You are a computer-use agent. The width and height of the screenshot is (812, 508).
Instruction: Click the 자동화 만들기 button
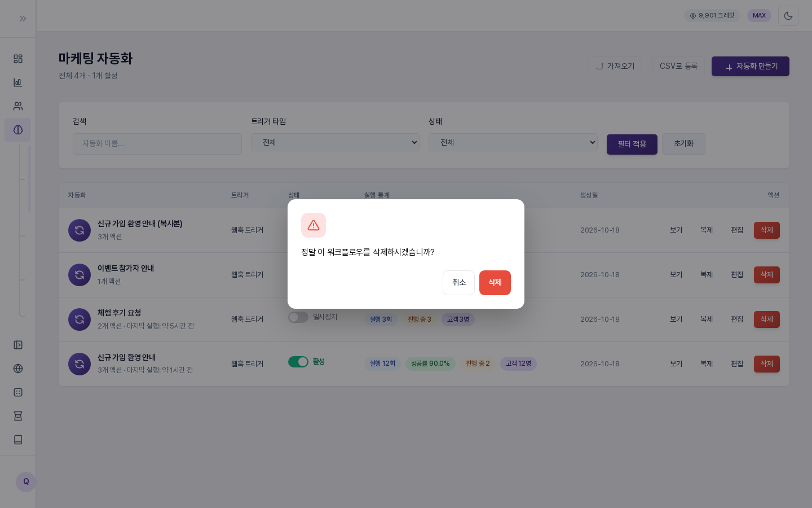coord(751,66)
